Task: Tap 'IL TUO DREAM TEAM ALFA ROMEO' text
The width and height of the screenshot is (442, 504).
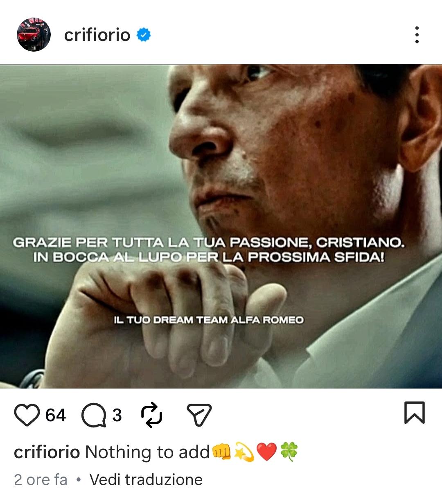Action: (x=209, y=320)
